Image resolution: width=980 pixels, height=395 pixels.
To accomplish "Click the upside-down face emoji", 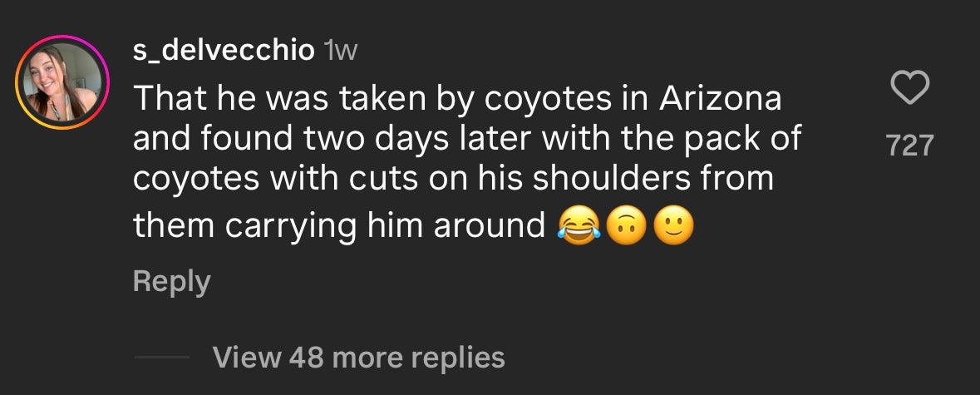I will pyautogui.click(x=626, y=227).
